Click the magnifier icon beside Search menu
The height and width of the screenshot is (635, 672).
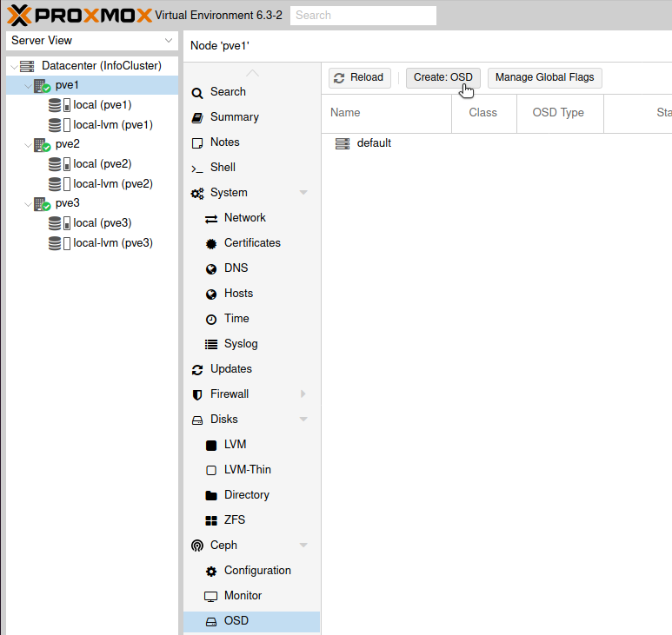click(197, 92)
